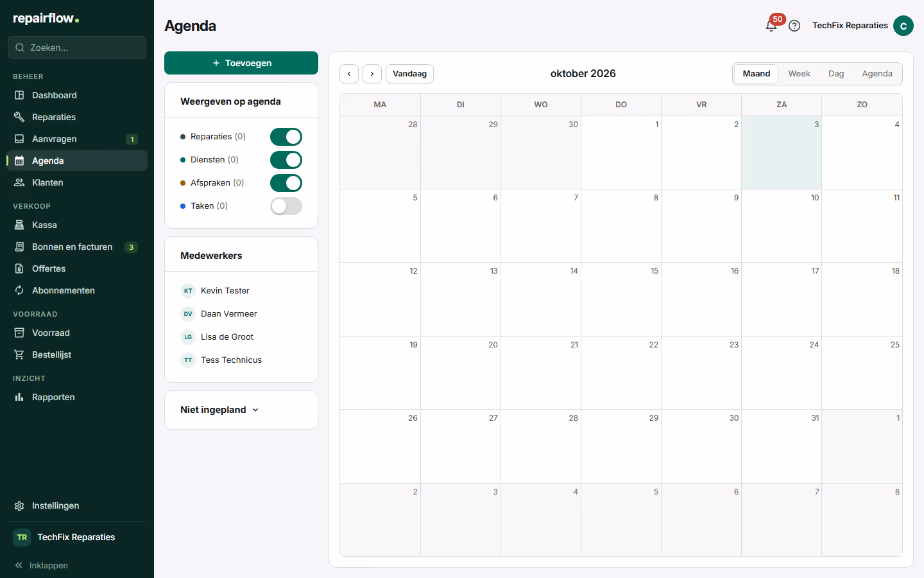Screen dimensions: 924x578
Task: Collapse sidebar with Inklappen
Action: click(x=41, y=565)
